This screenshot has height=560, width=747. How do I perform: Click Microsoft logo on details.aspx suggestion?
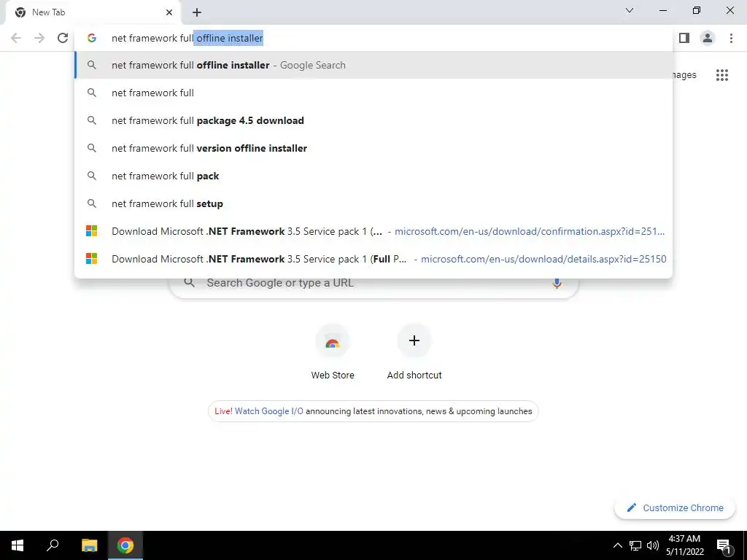click(91, 259)
